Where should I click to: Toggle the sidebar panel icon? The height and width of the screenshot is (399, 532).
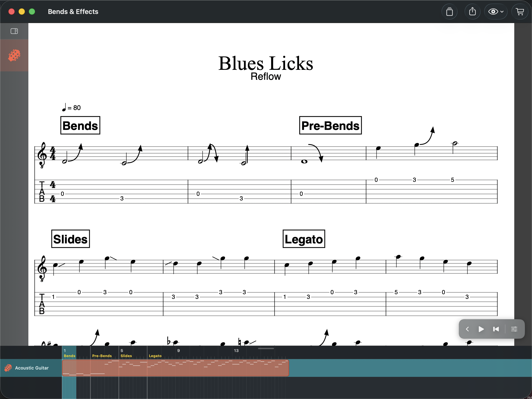14,31
